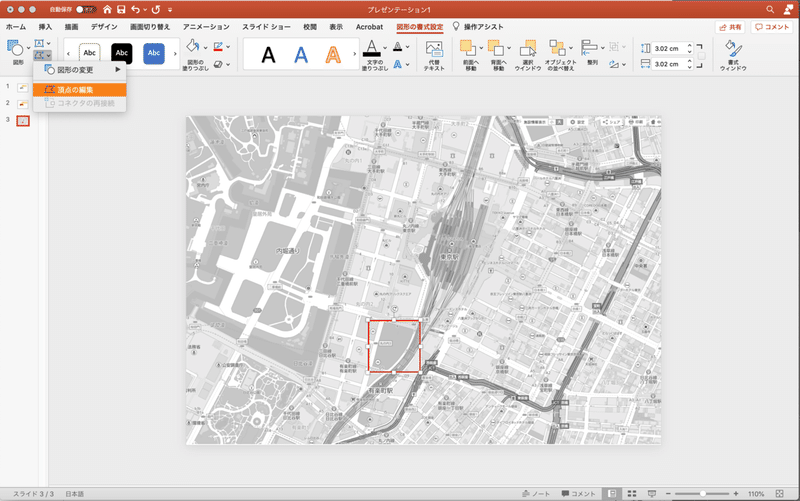The height and width of the screenshot is (501, 800).
Task: Select slide 2 thumbnail
Action: 22,105
